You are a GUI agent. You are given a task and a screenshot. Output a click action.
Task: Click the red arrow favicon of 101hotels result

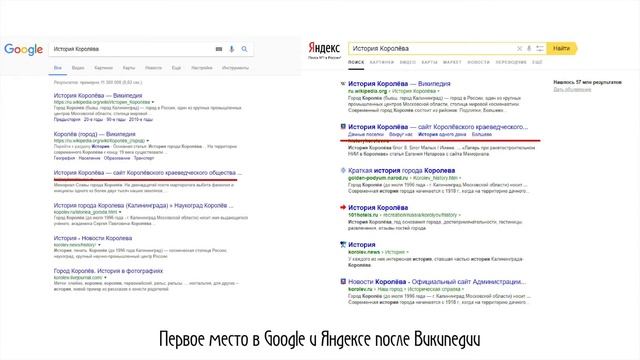(x=343, y=207)
